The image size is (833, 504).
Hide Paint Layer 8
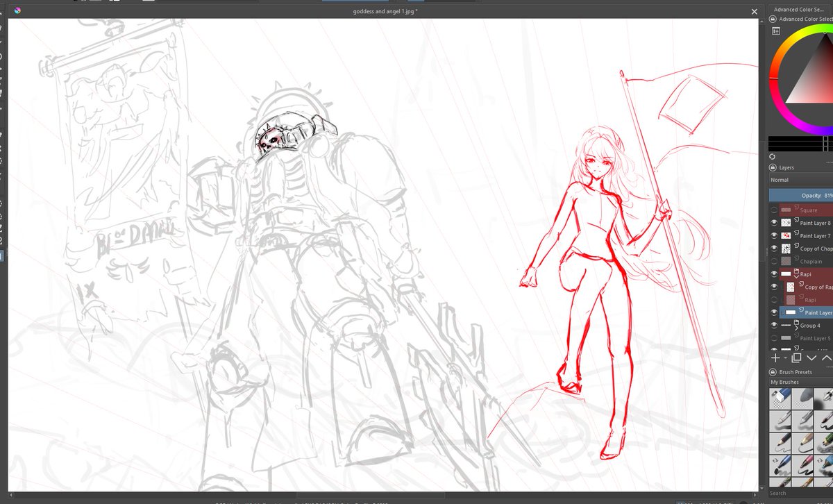pos(775,223)
